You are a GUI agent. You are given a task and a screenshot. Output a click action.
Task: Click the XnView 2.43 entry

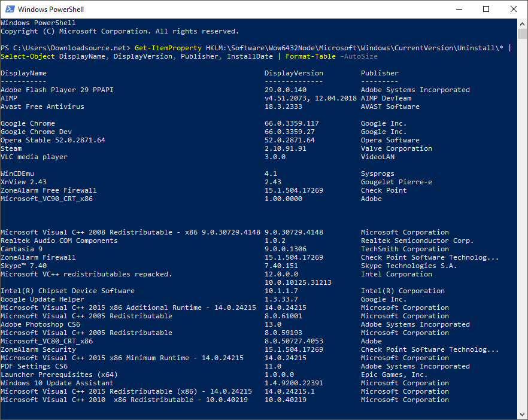pyautogui.click(x=23, y=182)
